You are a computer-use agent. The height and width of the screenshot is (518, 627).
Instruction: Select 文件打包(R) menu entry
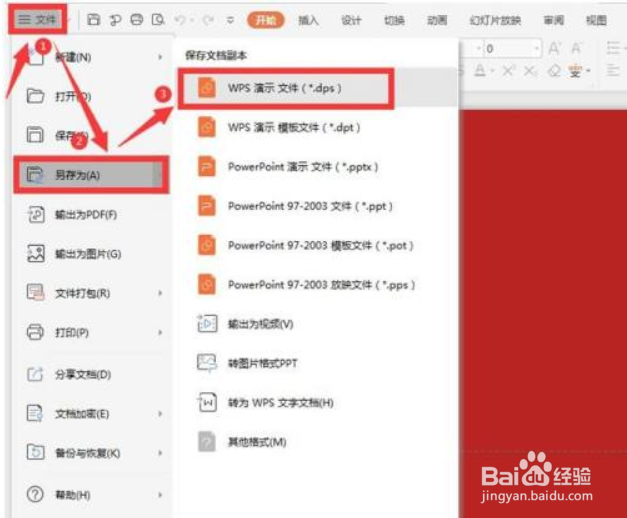(94, 293)
